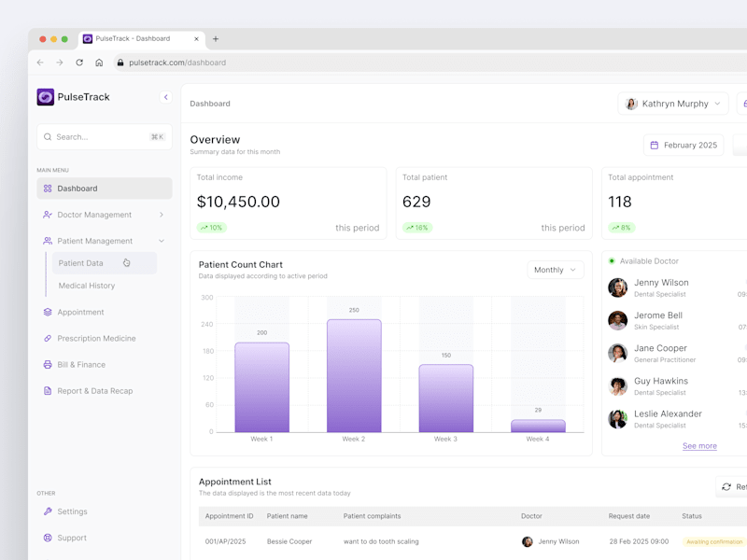Click the 10% growth badge under Total income
The height and width of the screenshot is (560, 747).
(x=212, y=228)
